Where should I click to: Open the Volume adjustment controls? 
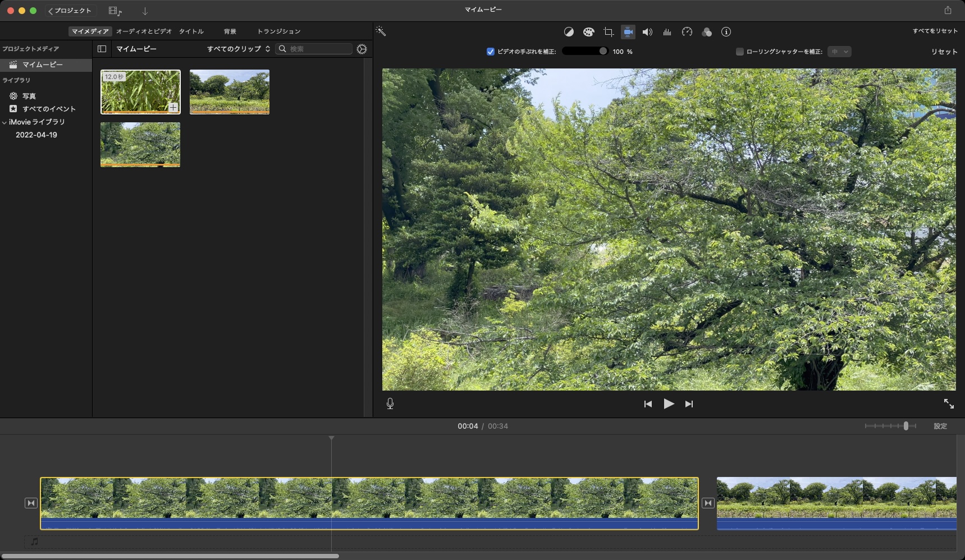647,32
